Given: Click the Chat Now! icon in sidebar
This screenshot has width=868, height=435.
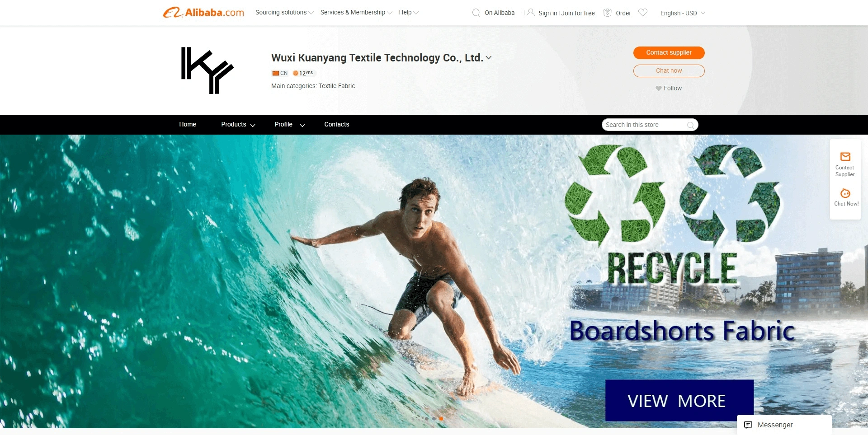Looking at the screenshot, I should point(845,193).
